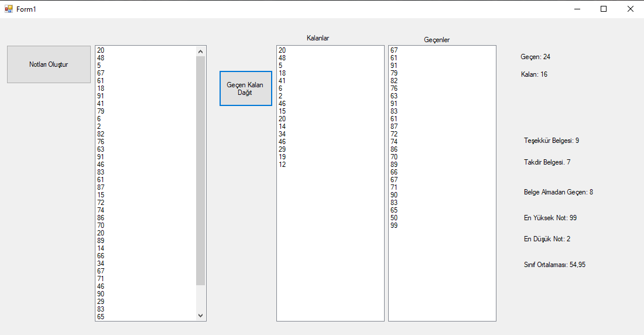This screenshot has height=335, width=644.
Task: Select 12 at the bottom of Kalanlar list
Action: click(x=282, y=165)
